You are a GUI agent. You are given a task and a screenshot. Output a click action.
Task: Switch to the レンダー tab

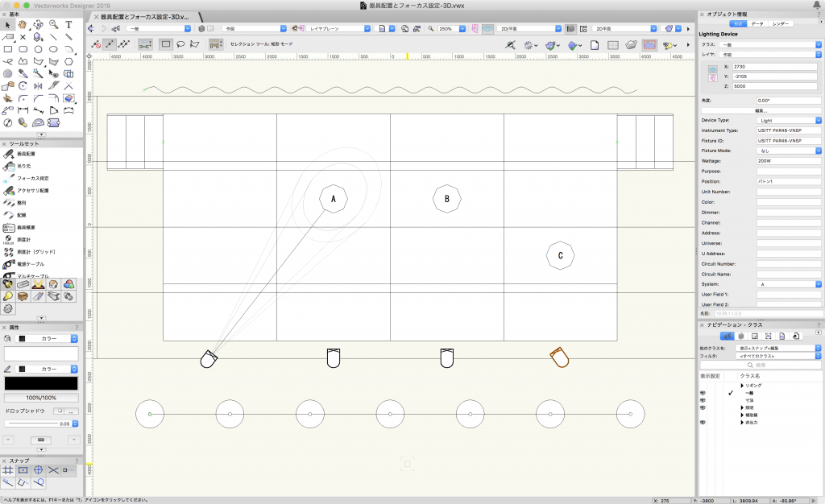point(781,23)
